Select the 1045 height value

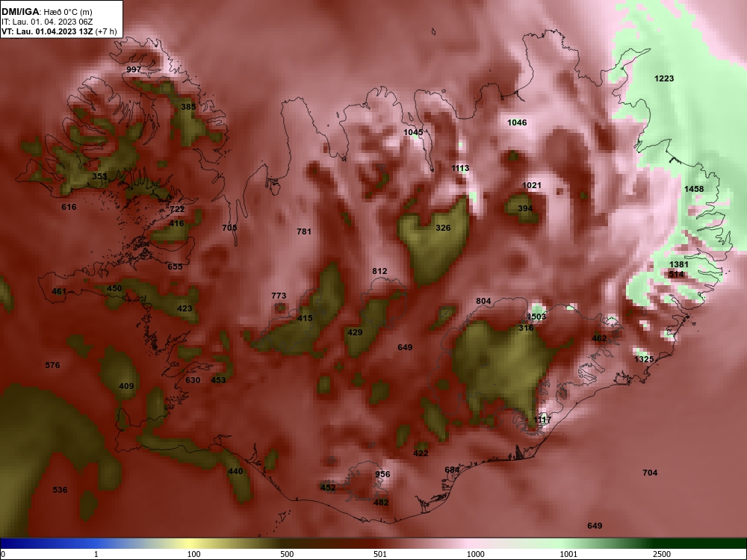[413, 132]
